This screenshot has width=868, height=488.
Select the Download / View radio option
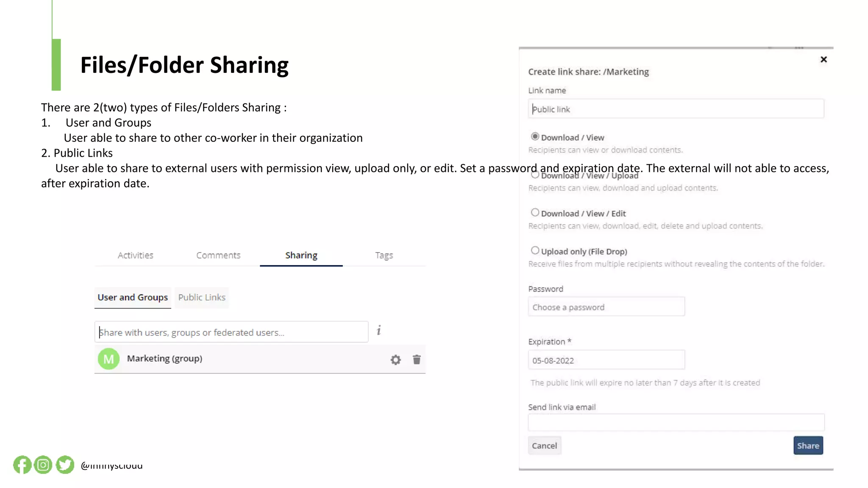coord(535,136)
